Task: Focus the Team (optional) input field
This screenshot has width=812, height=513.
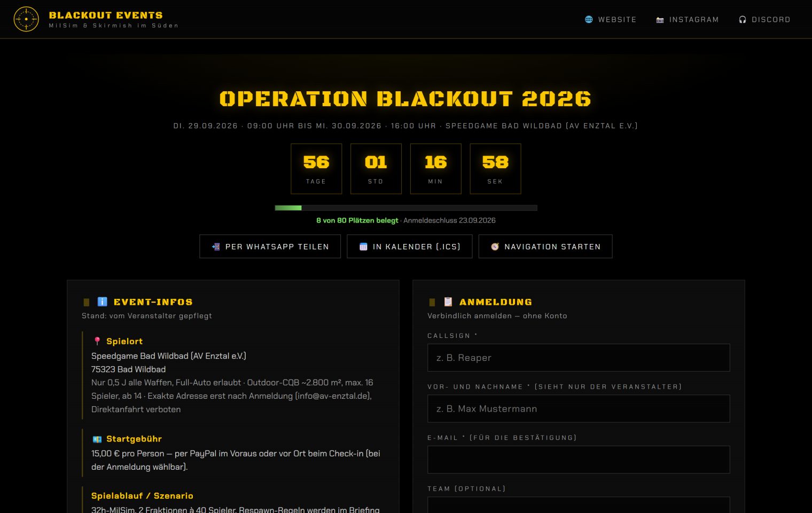Action: point(579,505)
